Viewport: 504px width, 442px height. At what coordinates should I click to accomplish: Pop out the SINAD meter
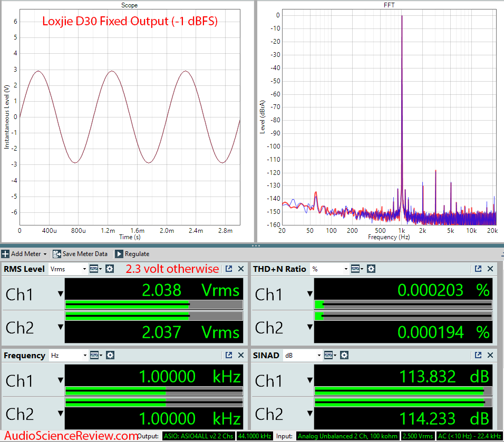[478, 355]
